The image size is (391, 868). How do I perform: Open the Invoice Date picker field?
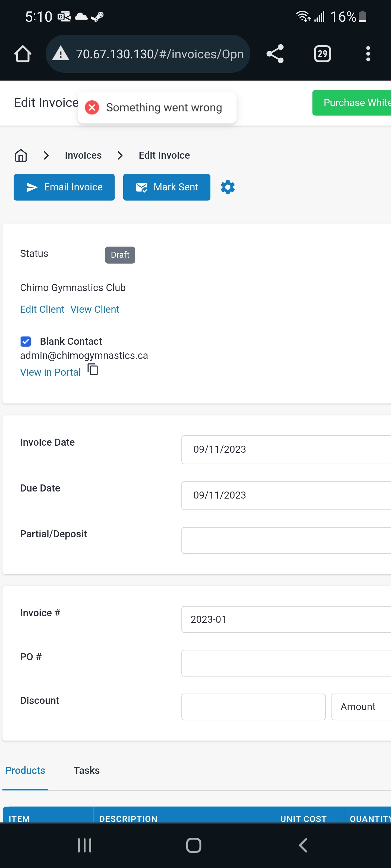(x=286, y=449)
